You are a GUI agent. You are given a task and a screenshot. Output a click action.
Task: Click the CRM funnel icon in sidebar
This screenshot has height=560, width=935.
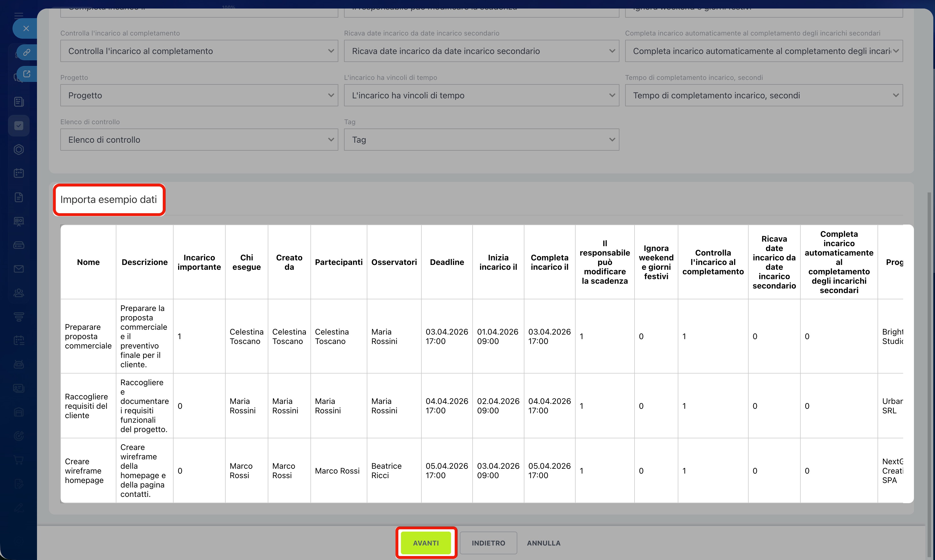pos(19,317)
